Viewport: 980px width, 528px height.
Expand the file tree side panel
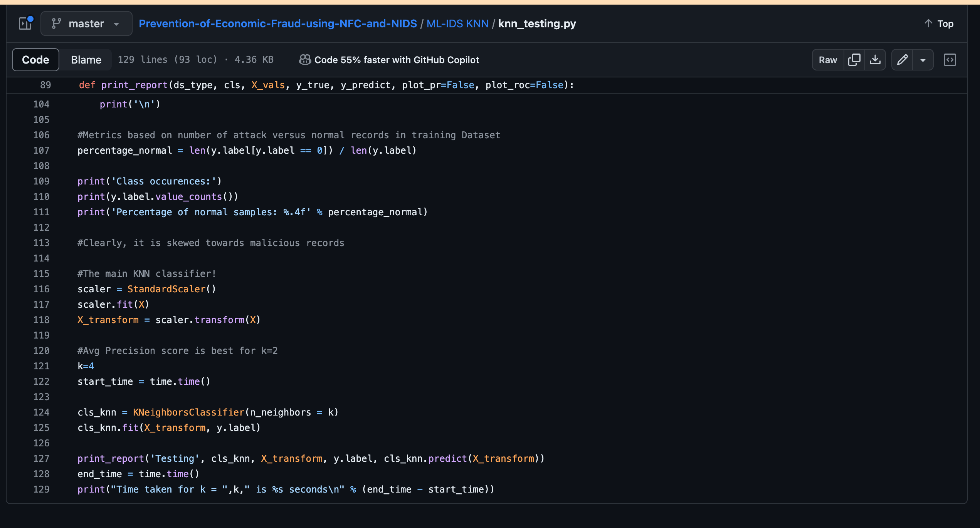25,23
